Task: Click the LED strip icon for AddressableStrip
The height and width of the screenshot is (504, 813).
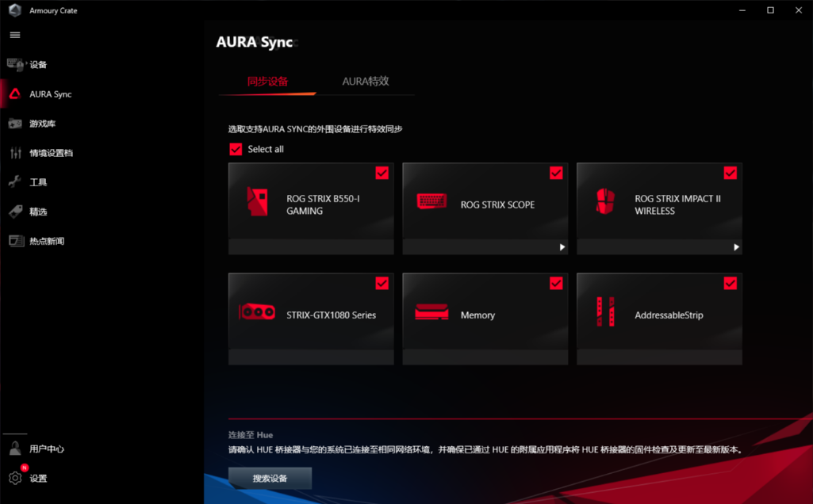Action: point(605,311)
